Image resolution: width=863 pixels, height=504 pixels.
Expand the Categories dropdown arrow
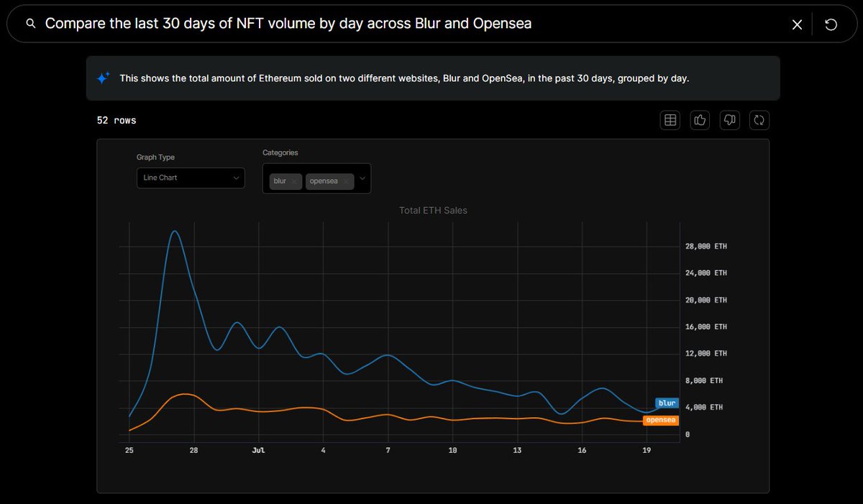[363, 179]
